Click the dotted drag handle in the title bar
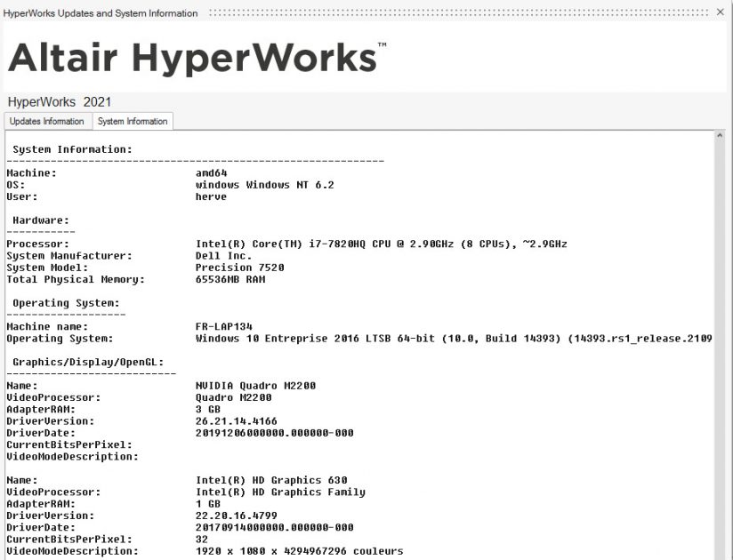 pyautogui.click(x=445, y=12)
